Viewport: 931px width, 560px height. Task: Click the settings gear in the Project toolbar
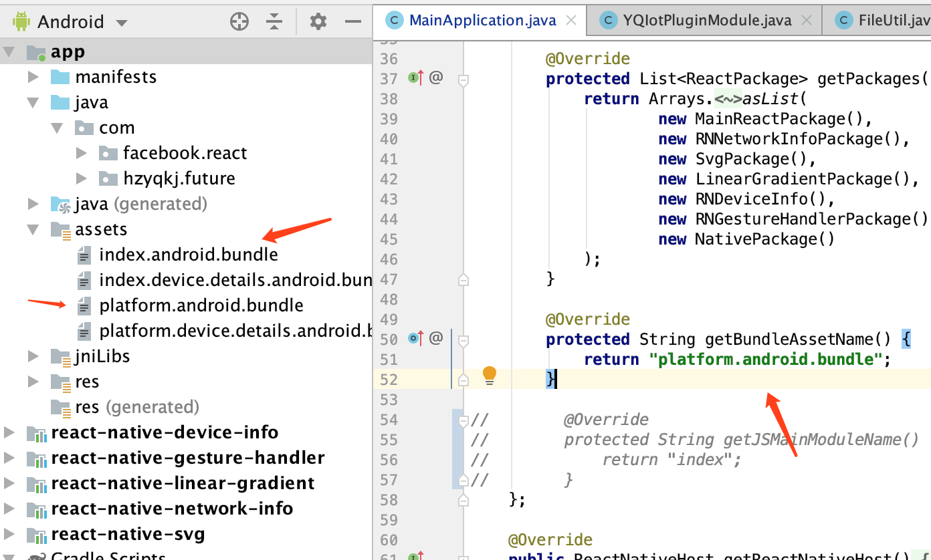tap(318, 21)
